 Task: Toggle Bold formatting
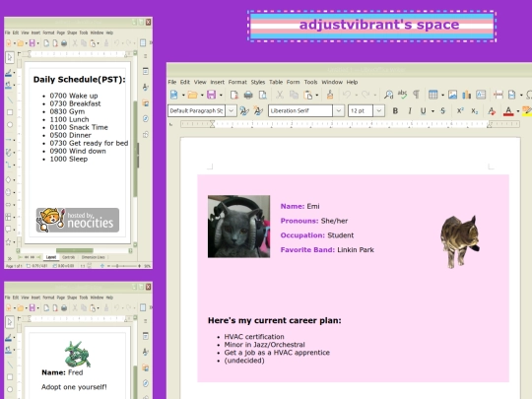(x=395, y=111)
